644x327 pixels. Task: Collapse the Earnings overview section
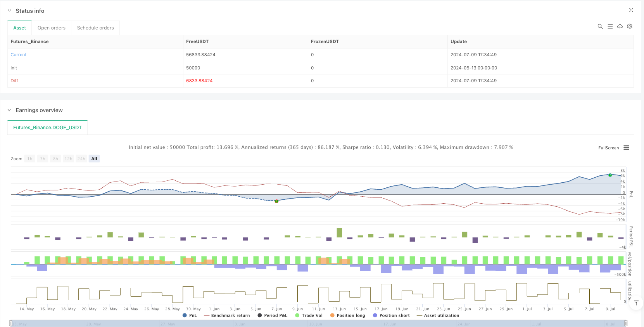[10, 110]
